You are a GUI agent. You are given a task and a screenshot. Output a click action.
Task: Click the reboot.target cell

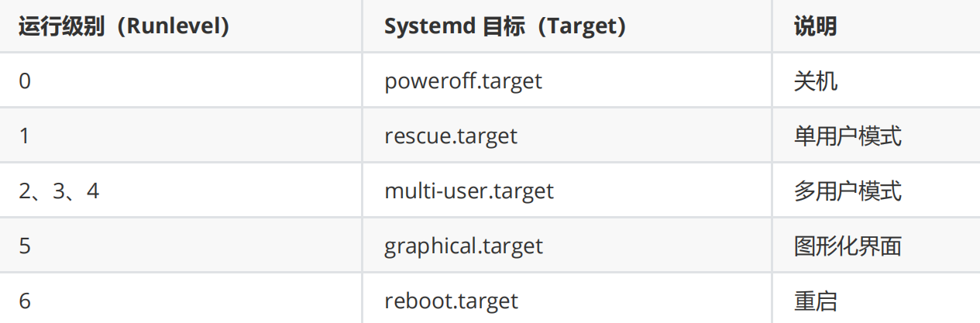(452, 301)
